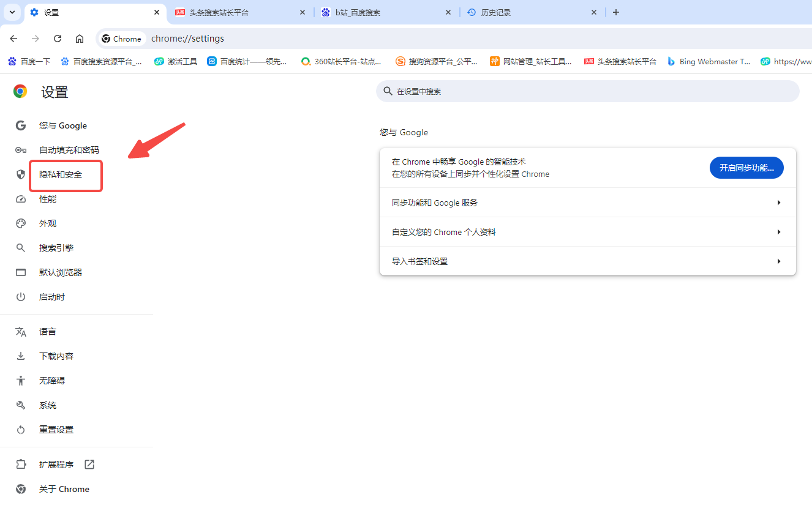
Task: Click the browser forward arrow
Action: tap(36, 39)
